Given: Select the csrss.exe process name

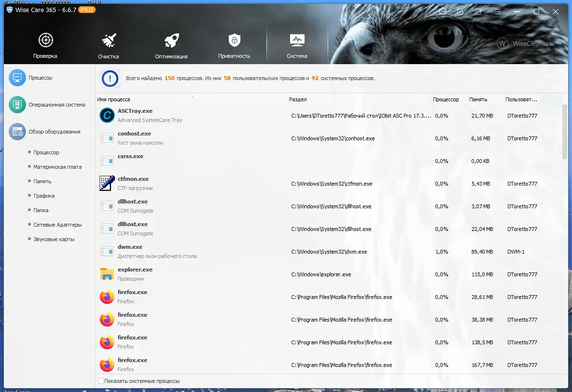Looking at the screenshot, I should [x=130, y=156].
